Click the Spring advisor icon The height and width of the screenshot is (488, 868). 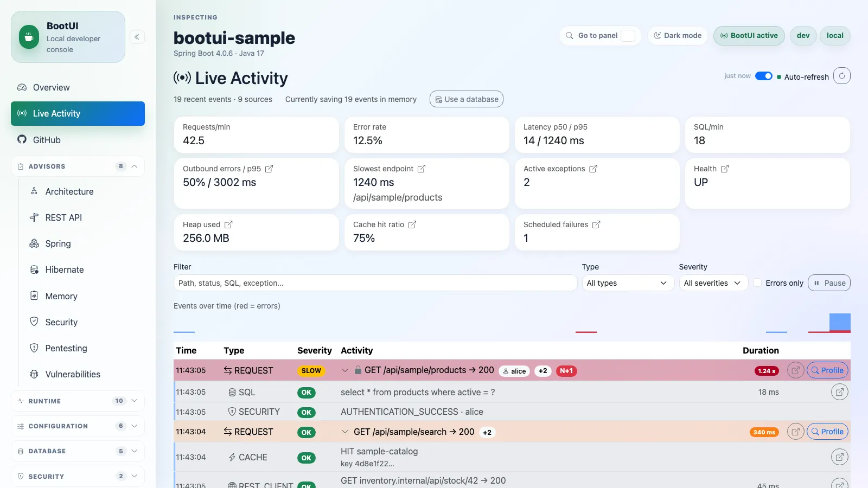point(34,243)
